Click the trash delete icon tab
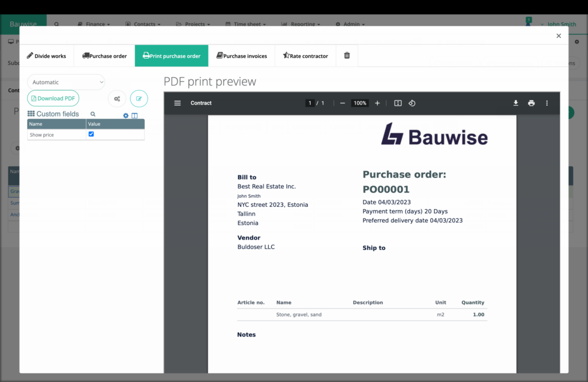 (x=347, y=56)
